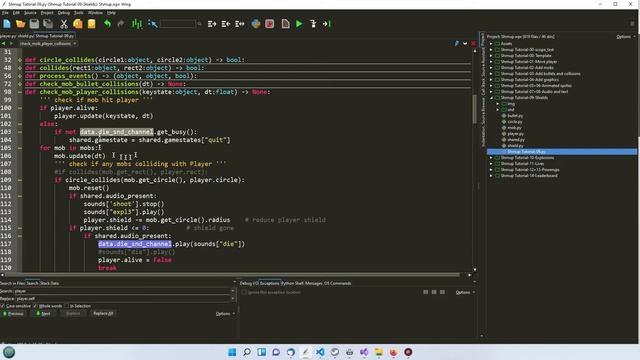
Task: Click the red stop toolbar icon
Action: [270, 24]
